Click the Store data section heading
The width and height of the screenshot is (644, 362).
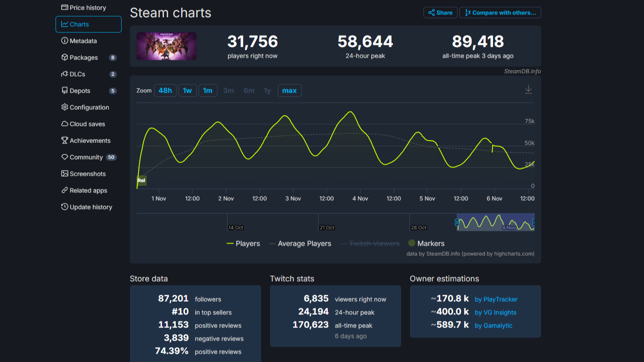point(149,278)
